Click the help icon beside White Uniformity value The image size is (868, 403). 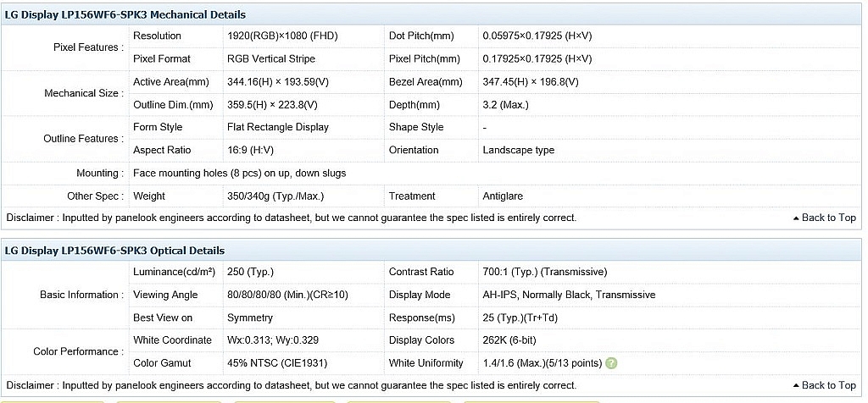[611, 363]
